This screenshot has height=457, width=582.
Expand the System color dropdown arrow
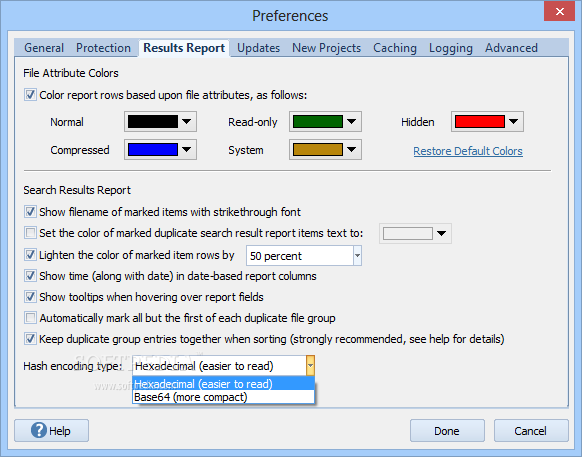[x=352, y=150]
